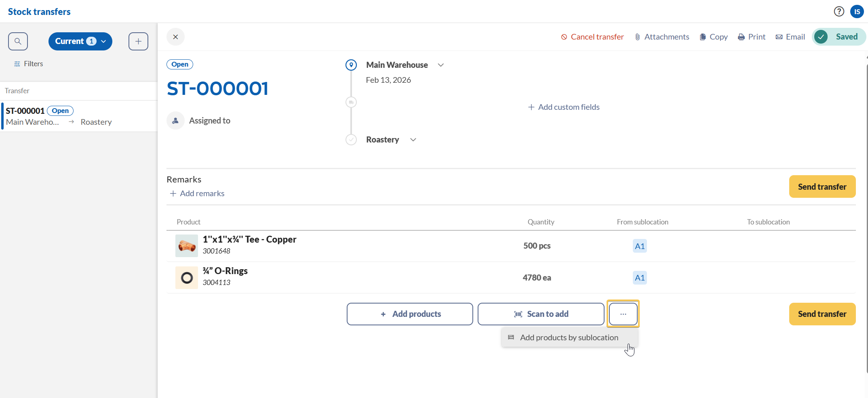
Task: Open the O-Rings product thumbnail
Action: (187, 278)
